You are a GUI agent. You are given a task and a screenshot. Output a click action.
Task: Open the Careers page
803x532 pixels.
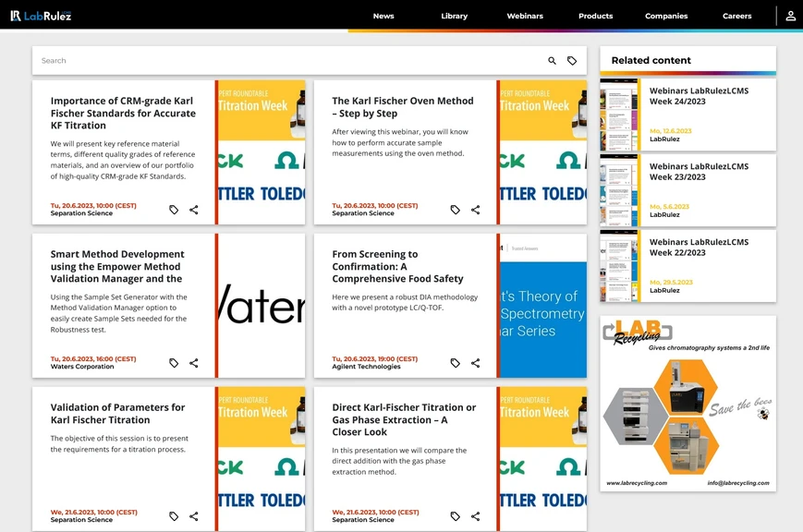point(736,16)
